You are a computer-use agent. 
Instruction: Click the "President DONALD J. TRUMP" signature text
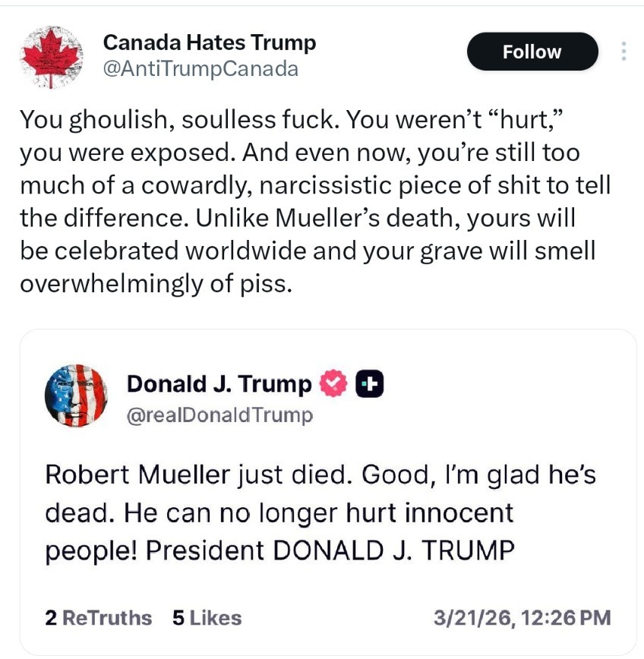point(330,550)
